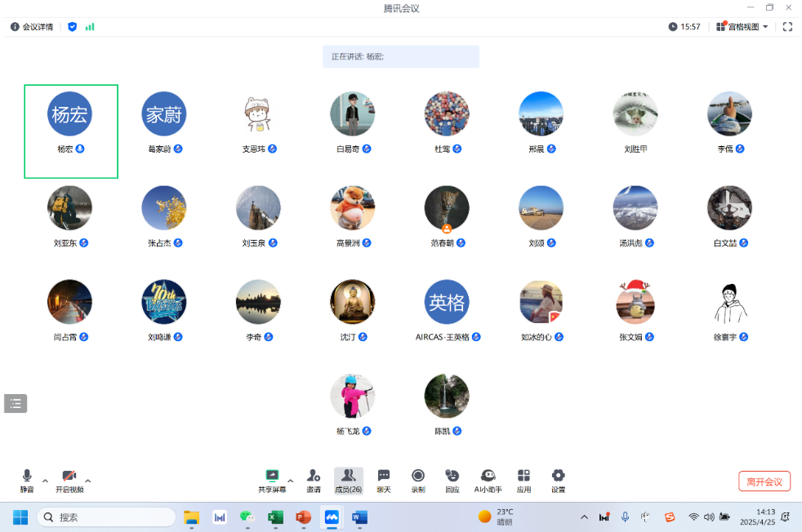Launch the AI小助手 assistant

(488, 480)
